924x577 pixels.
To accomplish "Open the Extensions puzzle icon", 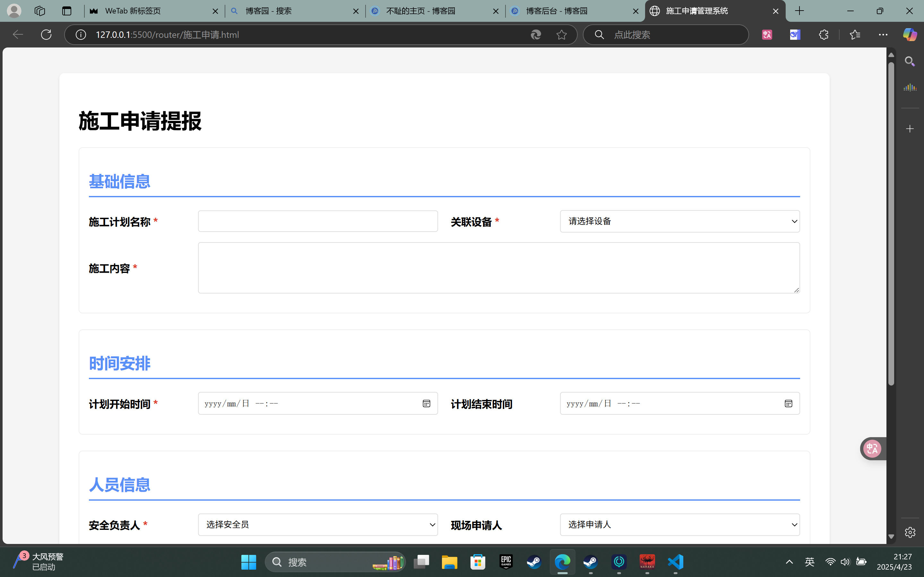I will 824,35.
